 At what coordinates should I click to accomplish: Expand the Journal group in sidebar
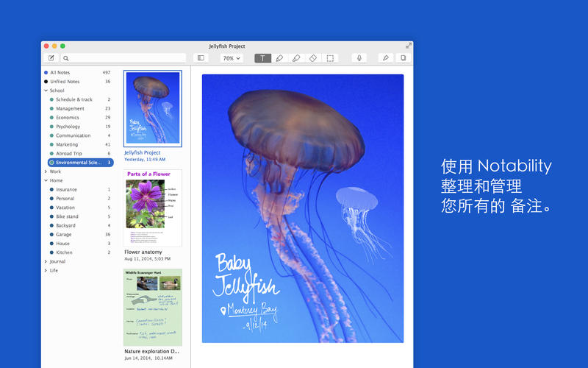[46, 261]
